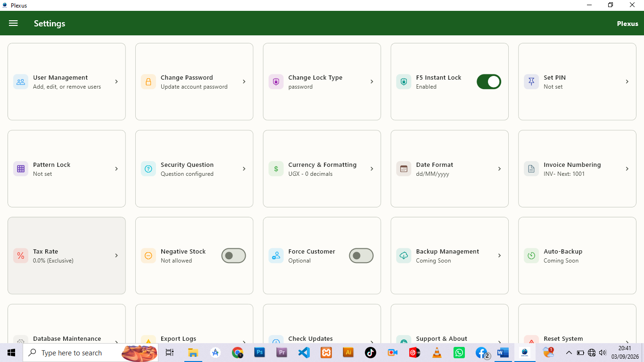Click the Change Password padlock icon
The image size is (644, 362).
point(149,82)
